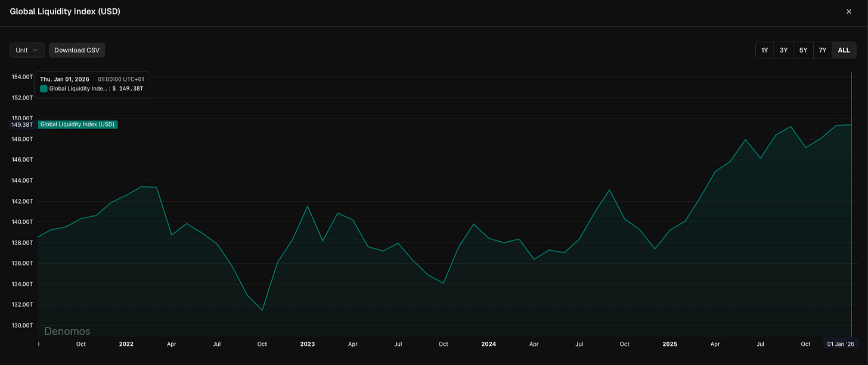Image resolution: width=868 pixels, height=365 pixels.
Task: Click the highlighted 01 Jan '26 axis marker
Action: click(841, 344)
